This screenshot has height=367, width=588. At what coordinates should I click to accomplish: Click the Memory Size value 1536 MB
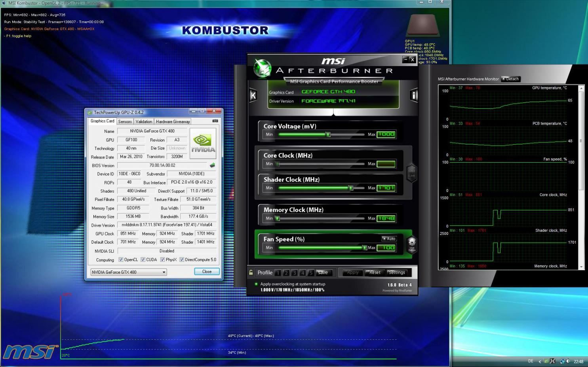click(x=133, y=216)
